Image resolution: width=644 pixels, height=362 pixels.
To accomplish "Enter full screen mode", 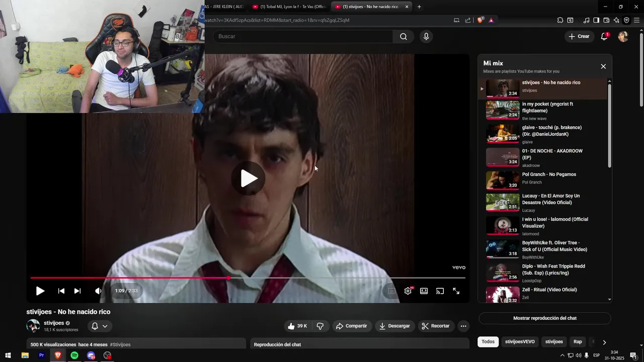I will tap(456, 291).
